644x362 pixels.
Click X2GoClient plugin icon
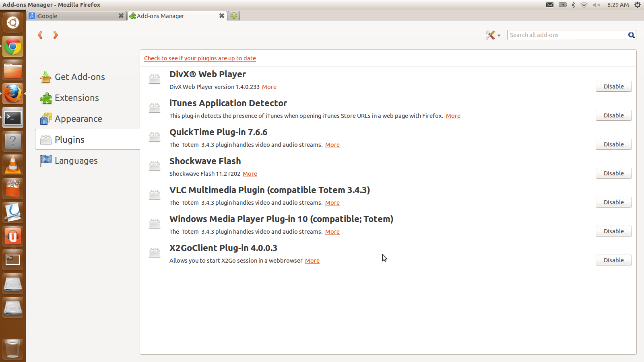tap(155, 253)
